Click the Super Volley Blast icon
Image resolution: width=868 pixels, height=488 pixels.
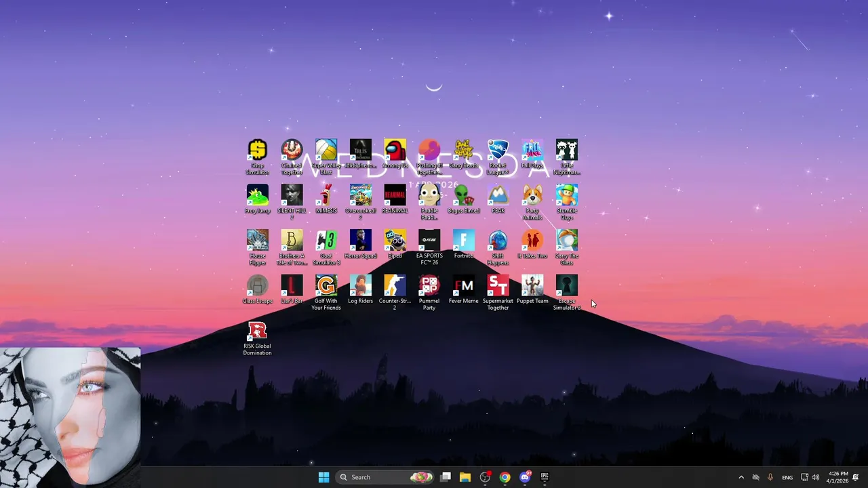326,150
